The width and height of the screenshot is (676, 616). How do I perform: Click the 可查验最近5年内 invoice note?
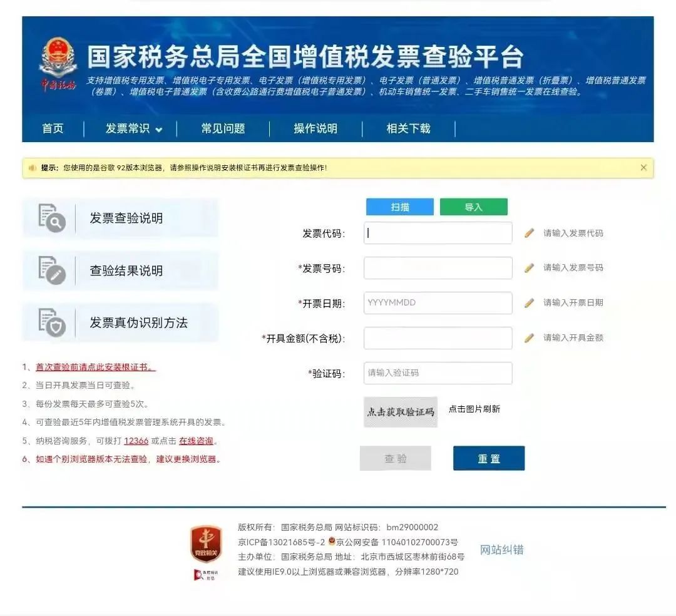click(x=131, y=423)
